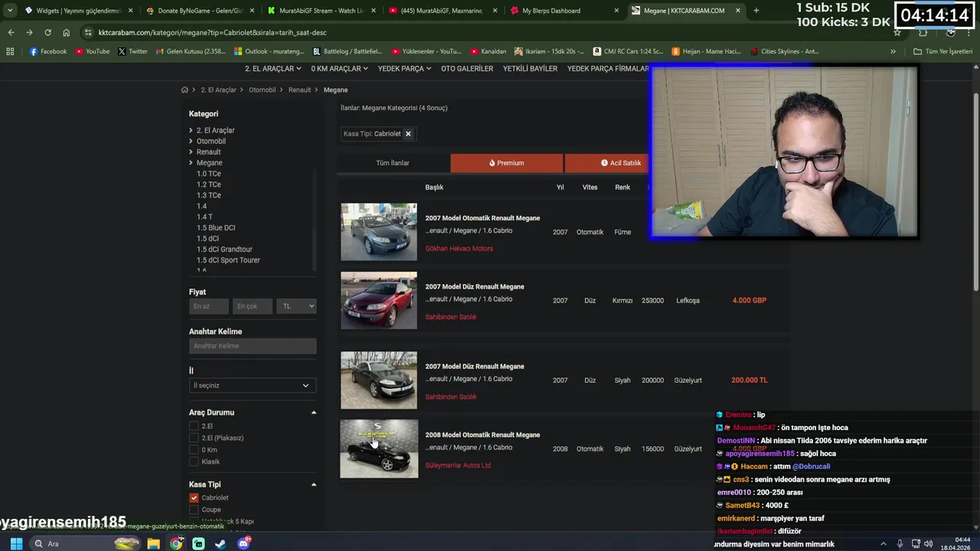This screenshot has height=551, width=980.
Task: Check the Klasik checkbox
Action: 194,461
